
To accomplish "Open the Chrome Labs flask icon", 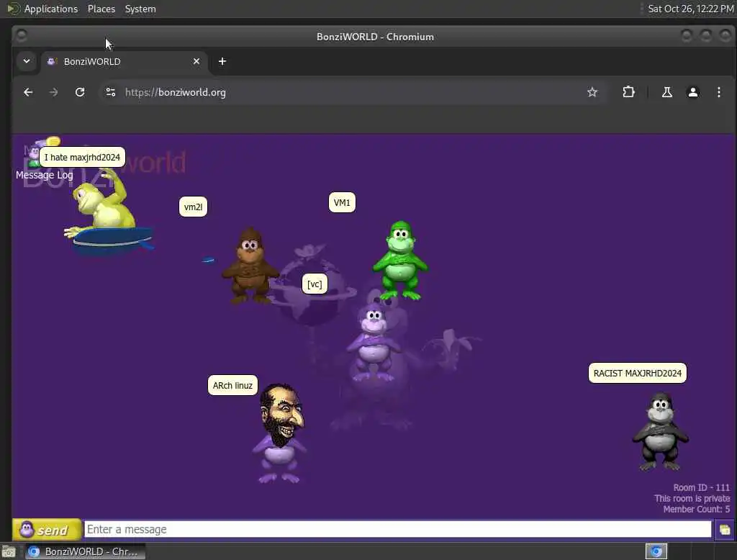I will pos(667,92).
